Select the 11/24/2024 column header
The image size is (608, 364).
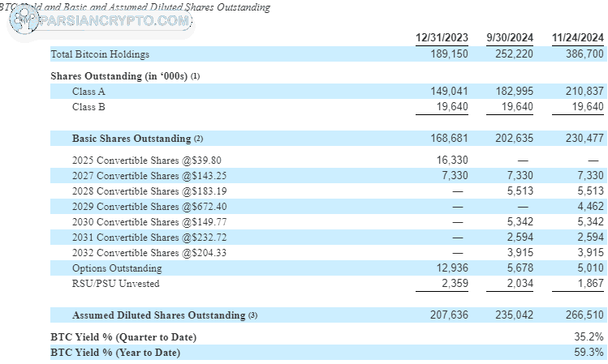coord(578,37)
